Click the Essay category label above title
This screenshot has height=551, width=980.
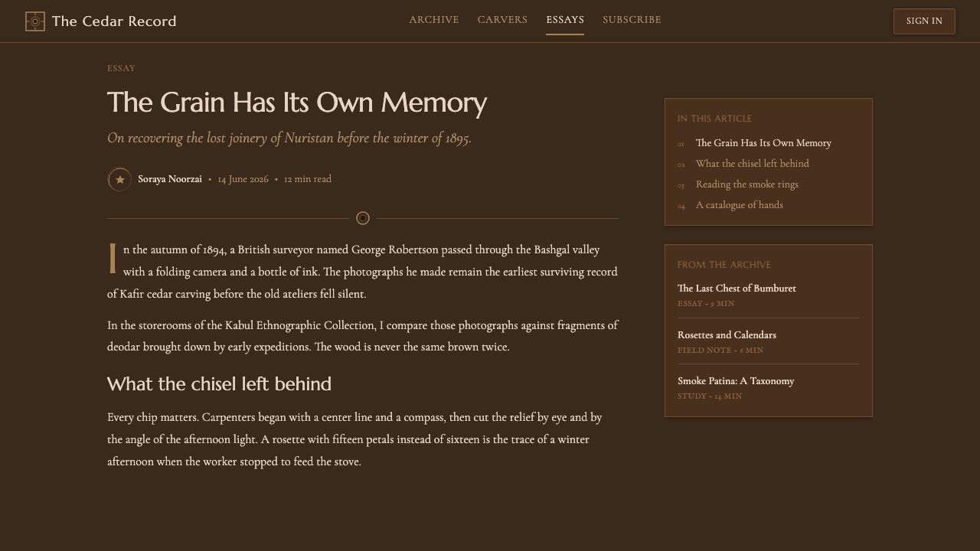pos(121,68)
